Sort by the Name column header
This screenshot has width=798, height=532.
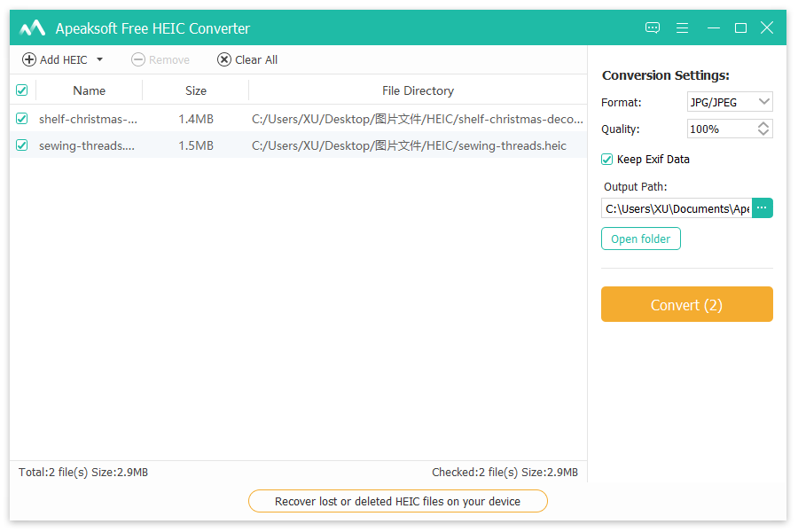point(89,90)
